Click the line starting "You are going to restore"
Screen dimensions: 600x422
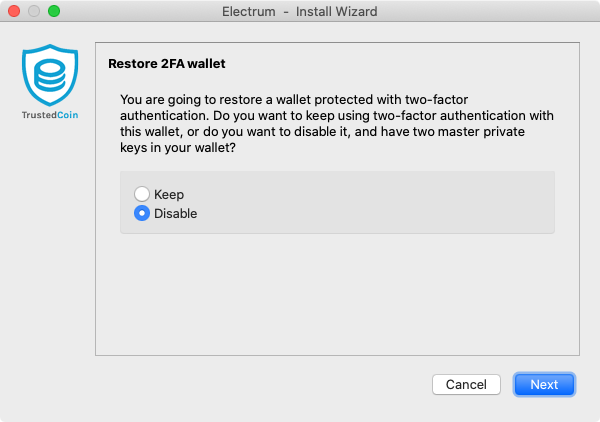click(294, 99)
